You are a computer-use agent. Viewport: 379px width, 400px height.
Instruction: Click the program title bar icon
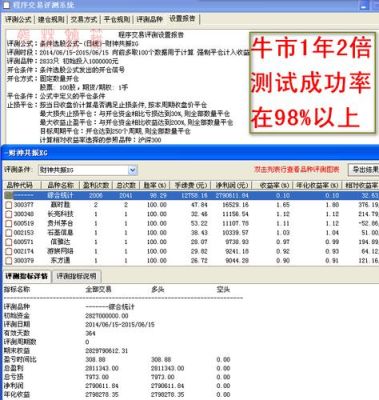6,5
